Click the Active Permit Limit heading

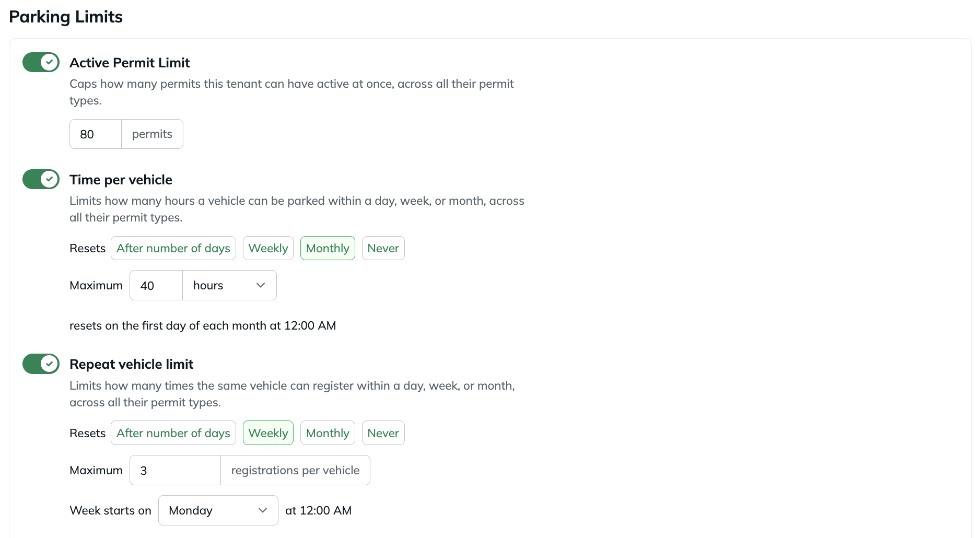[130, 63]
